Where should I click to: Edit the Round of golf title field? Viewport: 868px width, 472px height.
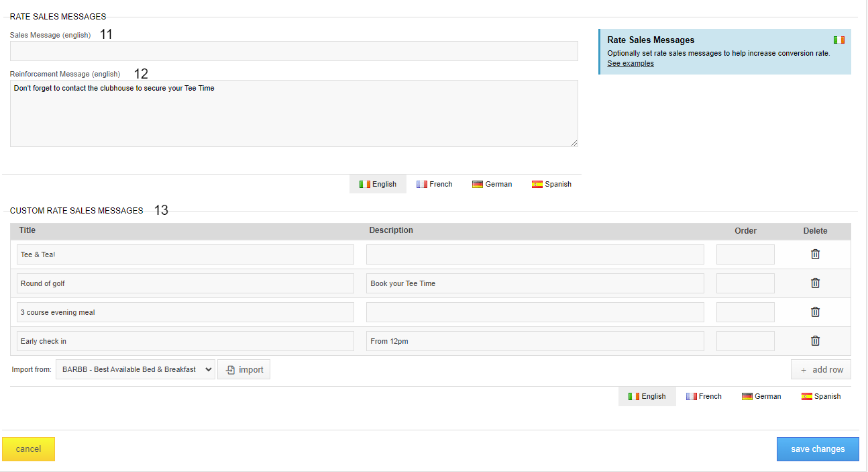[185, 283]
